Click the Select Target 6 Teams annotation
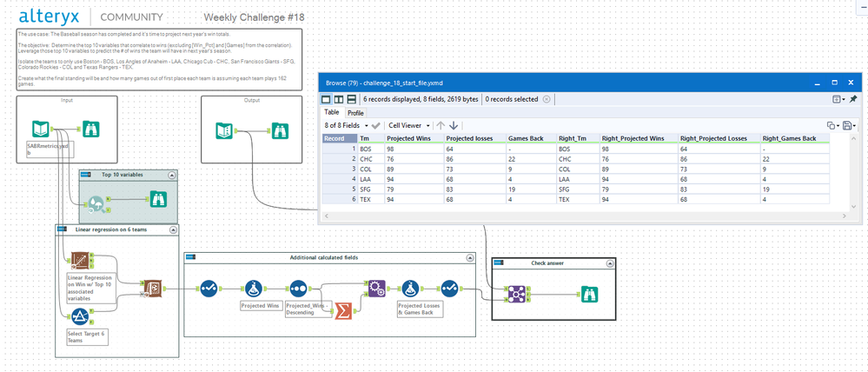The width and height of the screenshot is (868, 372). (87, 338)
